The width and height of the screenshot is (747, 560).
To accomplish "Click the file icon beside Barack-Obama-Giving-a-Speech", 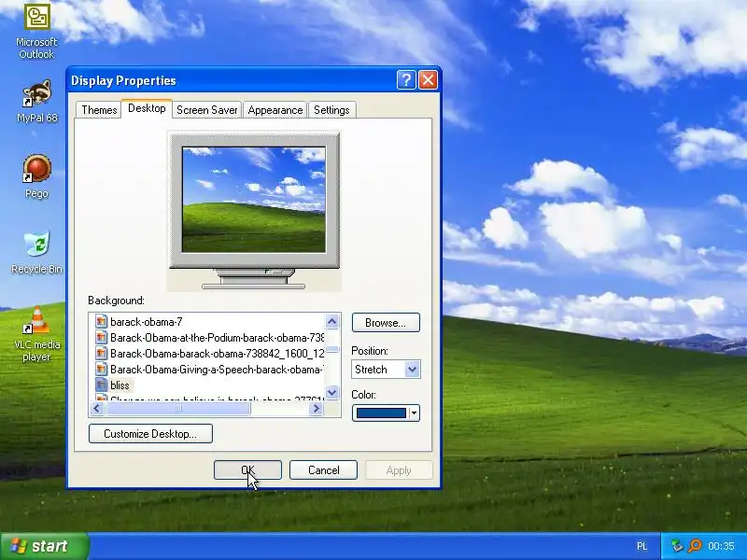I will pyautogui.click(x=101, y=369).
